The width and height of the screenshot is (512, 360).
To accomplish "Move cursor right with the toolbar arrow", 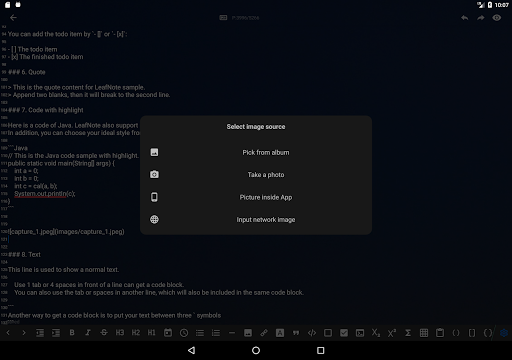I will pyautogui.click(x=24, y=333).
